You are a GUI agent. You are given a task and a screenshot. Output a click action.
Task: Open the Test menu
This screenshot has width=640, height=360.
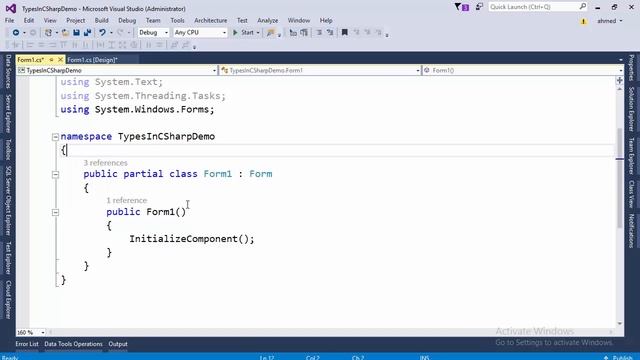(x=242, y=20)
